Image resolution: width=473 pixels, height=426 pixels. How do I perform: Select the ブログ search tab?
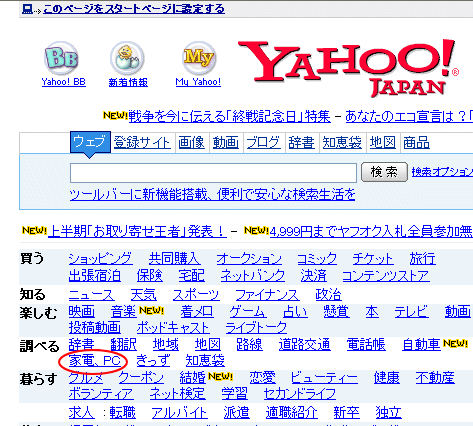point(264,143)
